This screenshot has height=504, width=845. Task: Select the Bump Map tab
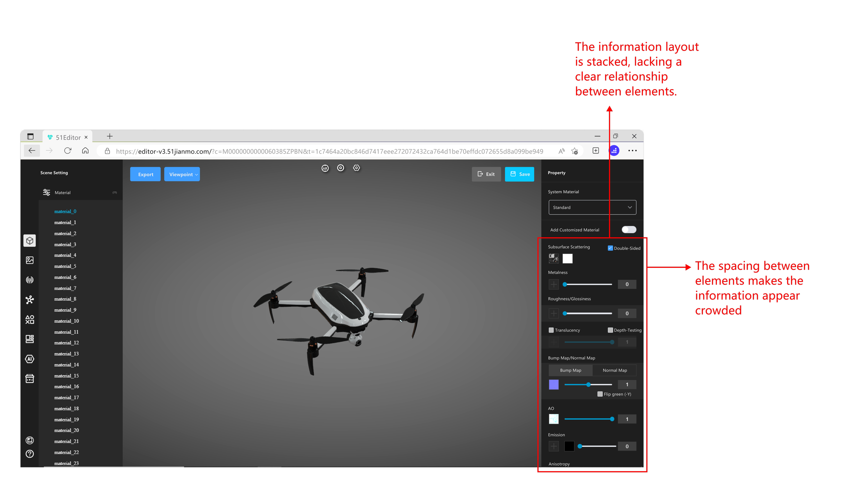[x=571, y=370]
